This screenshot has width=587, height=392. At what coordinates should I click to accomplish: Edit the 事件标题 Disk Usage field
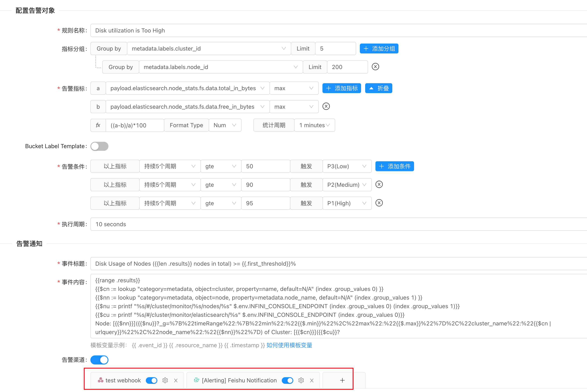339,264
